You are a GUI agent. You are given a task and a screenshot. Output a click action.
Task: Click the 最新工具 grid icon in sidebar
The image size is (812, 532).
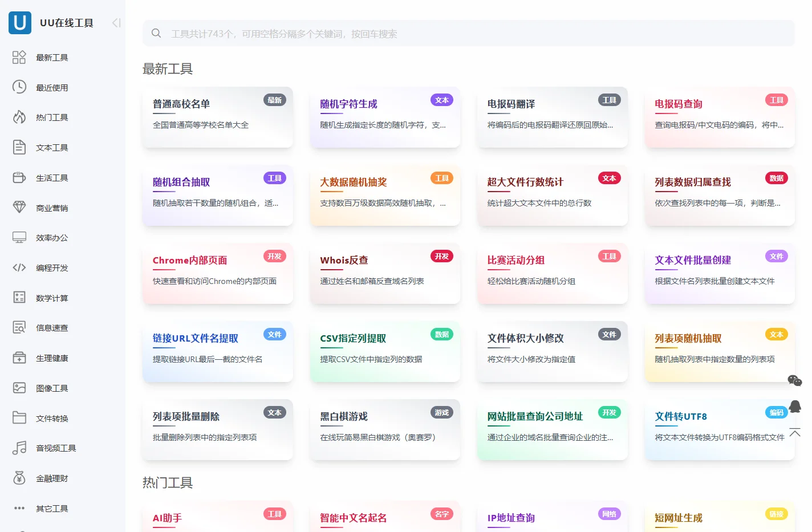click(19, 57)
